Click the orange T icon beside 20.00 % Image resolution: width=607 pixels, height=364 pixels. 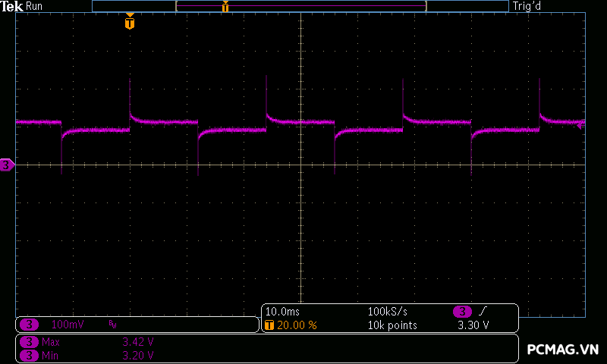coord(269,325)
